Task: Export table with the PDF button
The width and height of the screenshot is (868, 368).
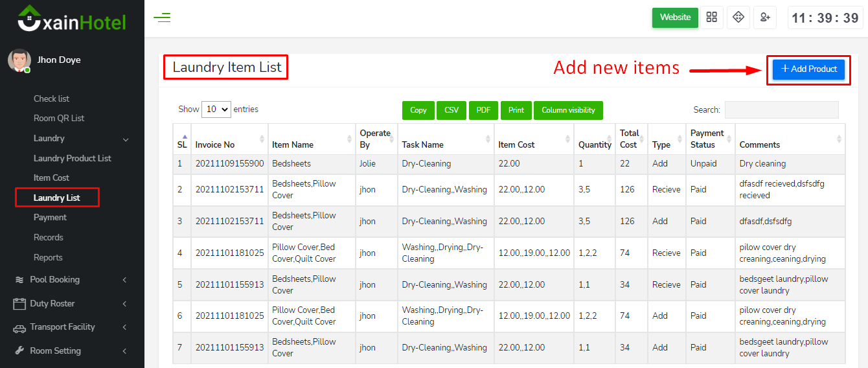Action: tap(483, 110)
